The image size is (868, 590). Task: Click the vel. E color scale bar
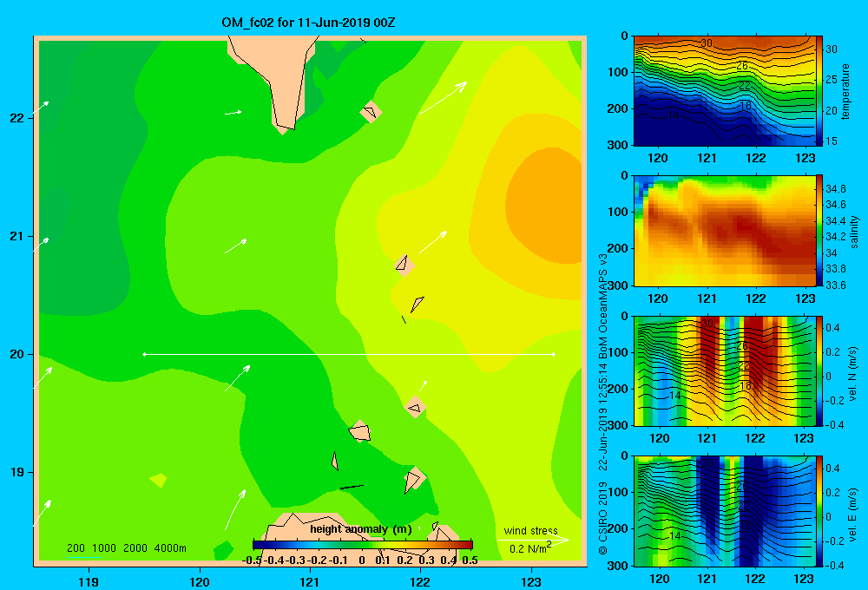(819, 511)
